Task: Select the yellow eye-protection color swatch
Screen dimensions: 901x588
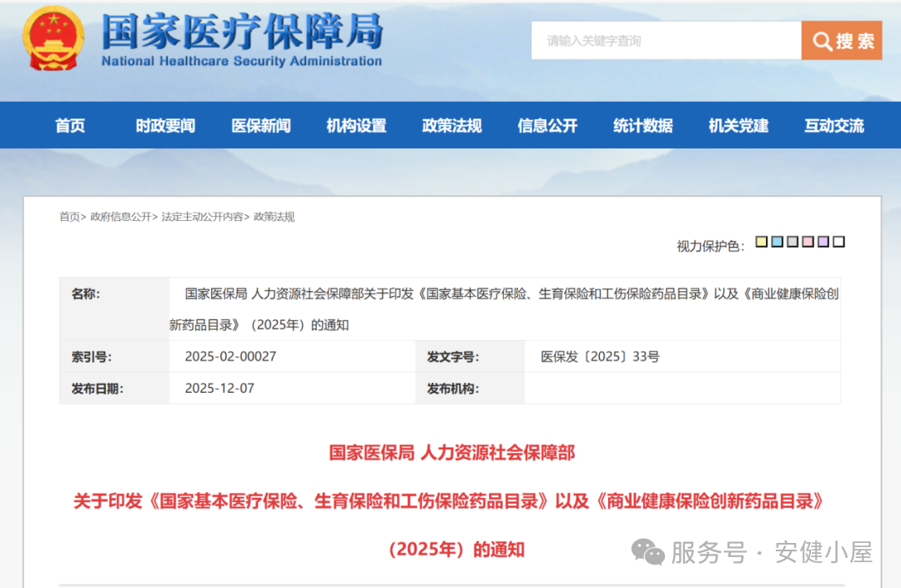Action: click(761, 242)
